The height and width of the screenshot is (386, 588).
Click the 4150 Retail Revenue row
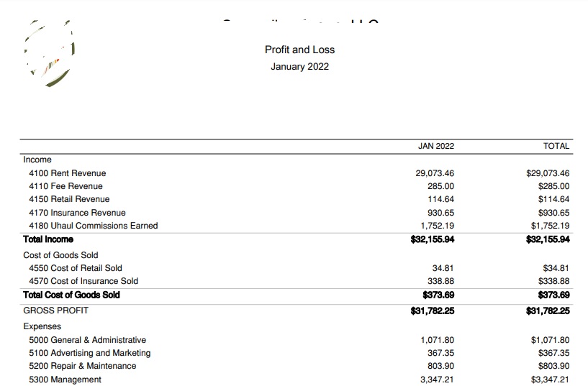pyautogui.click(x=69, y=199)
